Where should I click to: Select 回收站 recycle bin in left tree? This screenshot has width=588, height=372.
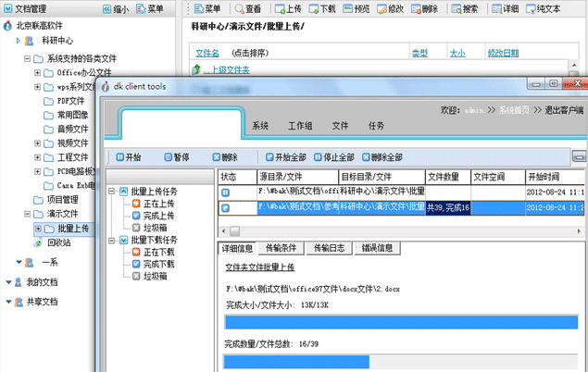point(58,243)
